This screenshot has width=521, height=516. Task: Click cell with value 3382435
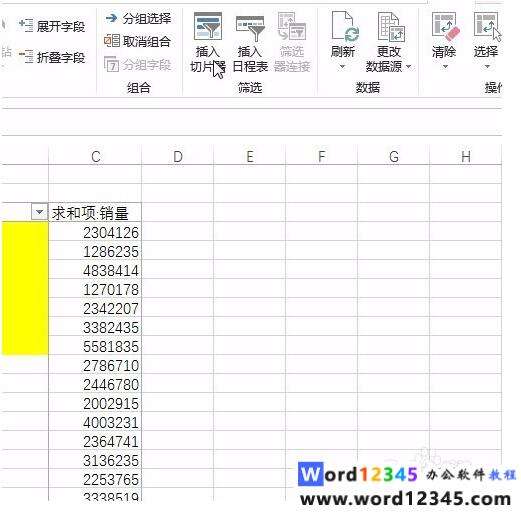[x=95, y=327]
